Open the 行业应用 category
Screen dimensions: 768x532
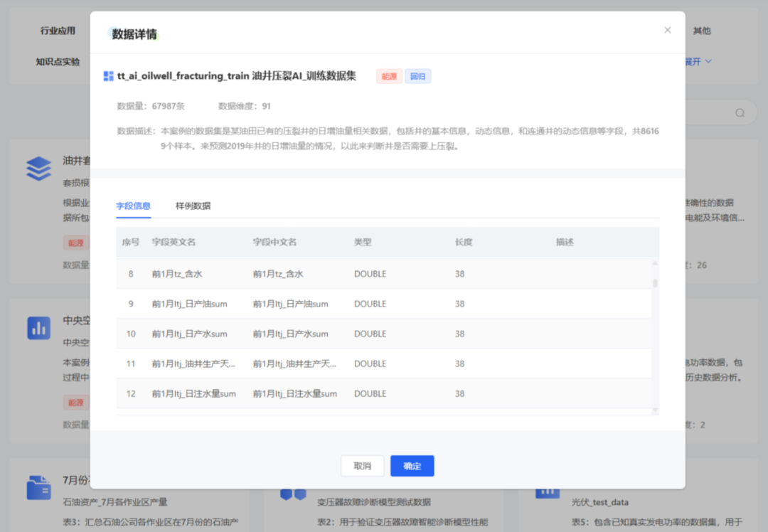pyautogui.click(x=58, y=31)
